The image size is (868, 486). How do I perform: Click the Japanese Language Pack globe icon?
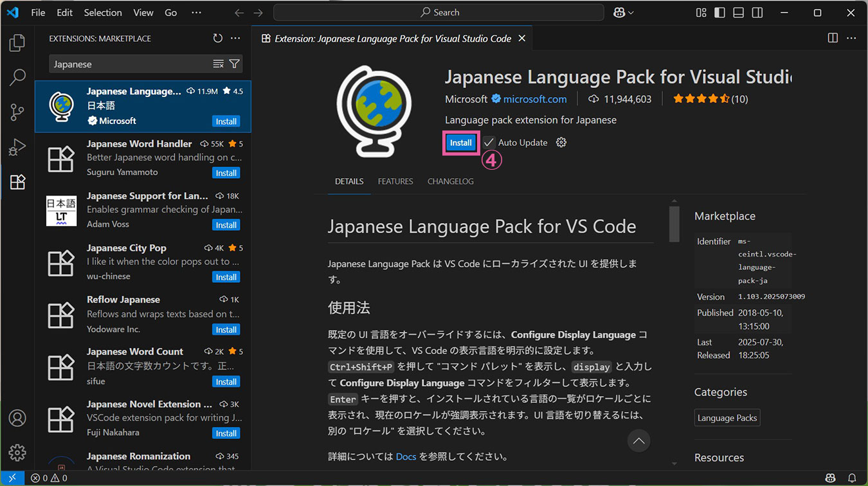(374, 111)
